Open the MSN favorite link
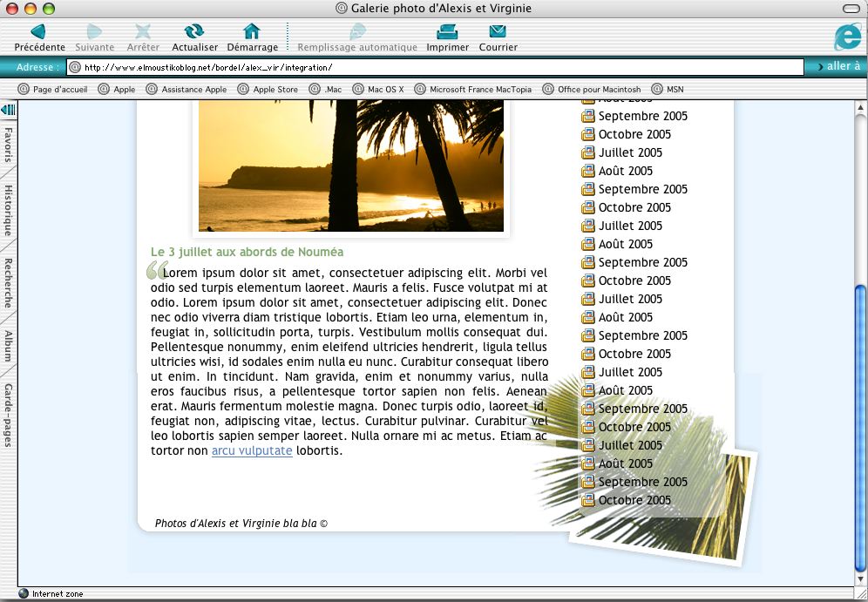 click(668, 89)
